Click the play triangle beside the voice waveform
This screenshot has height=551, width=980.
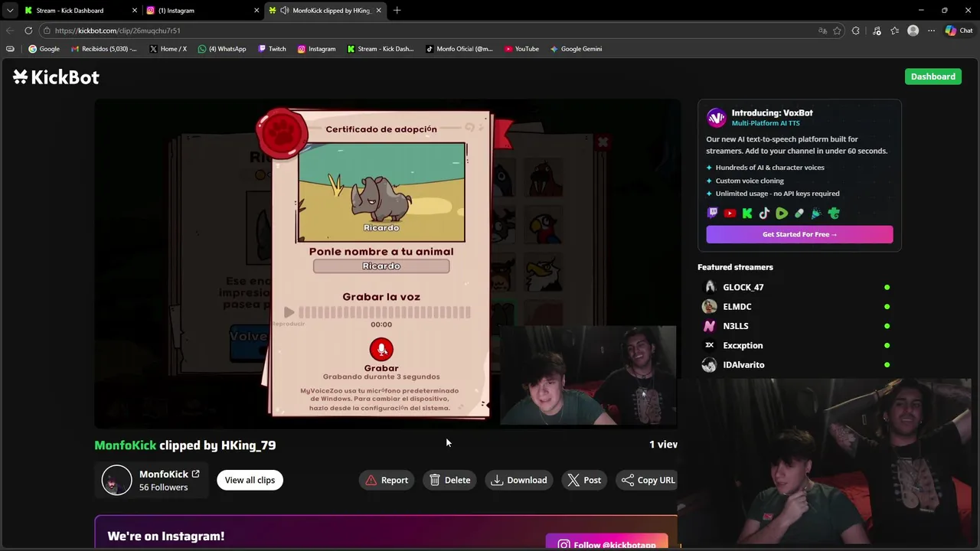289,312
